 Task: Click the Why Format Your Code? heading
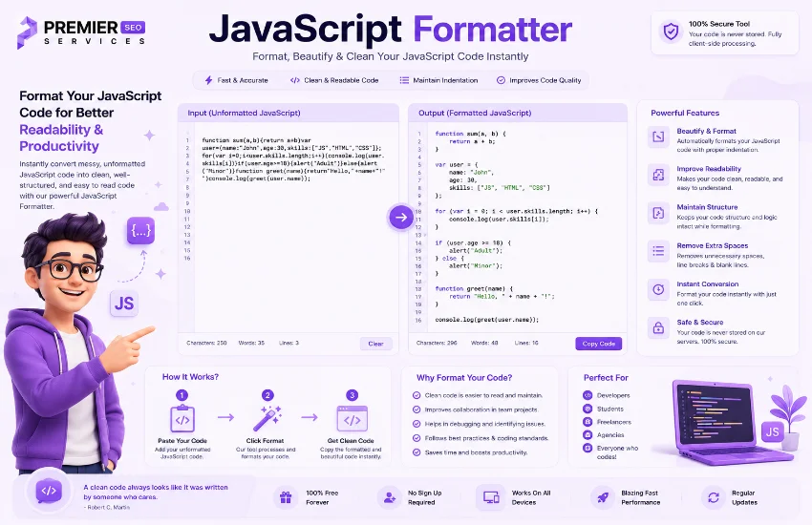[464, 378]
